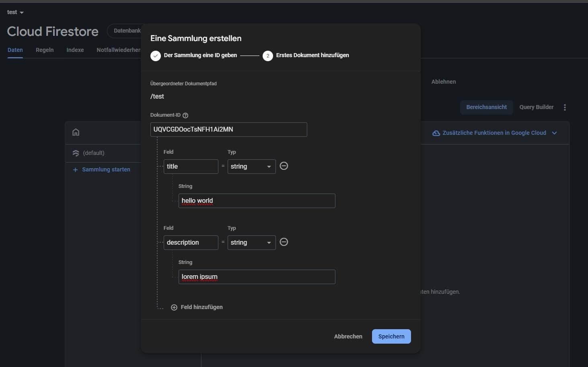Click the home icon in the database sidebar
This screenshot has height=367, width=588.
76,132
